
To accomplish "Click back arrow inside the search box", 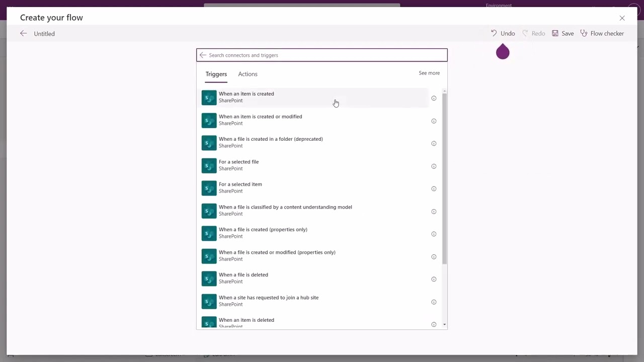I will (203, 55).
